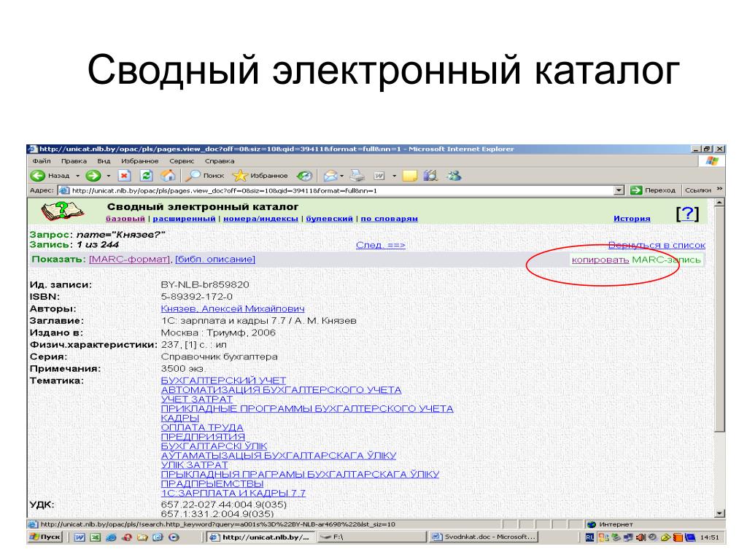This screenshot has width=747, height=560.
Task: Click the RL language indicator in tray
Action: (589, 537)
